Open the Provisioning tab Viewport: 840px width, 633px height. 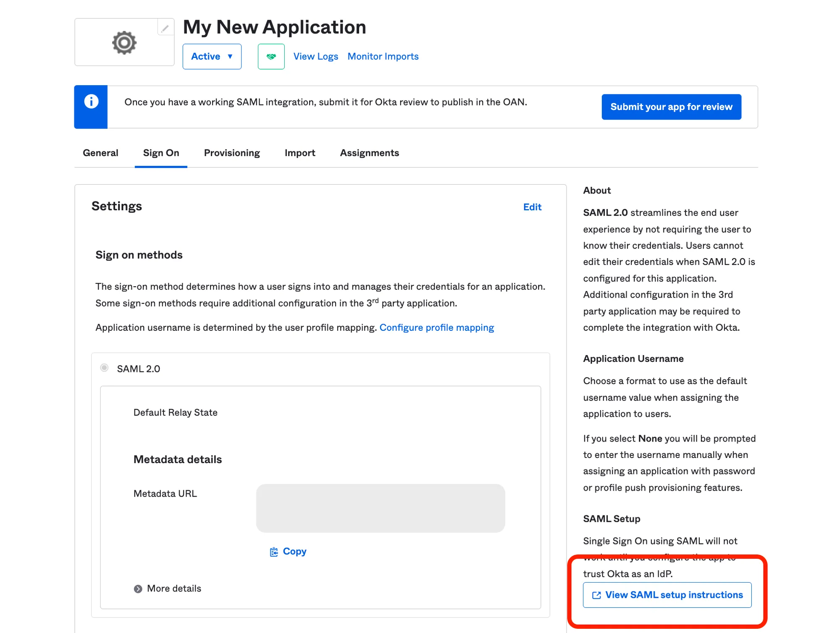[x=232, y=153]
